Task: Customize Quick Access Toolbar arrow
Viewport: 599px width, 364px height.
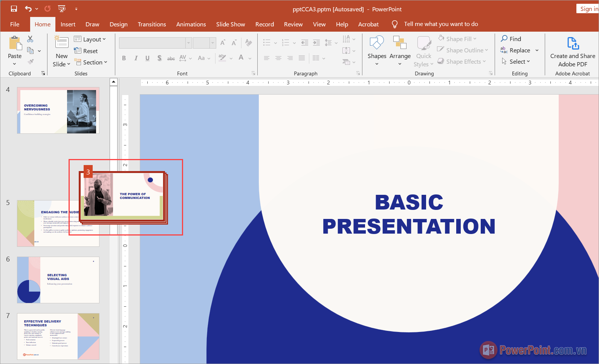Action: click(76, 9)
